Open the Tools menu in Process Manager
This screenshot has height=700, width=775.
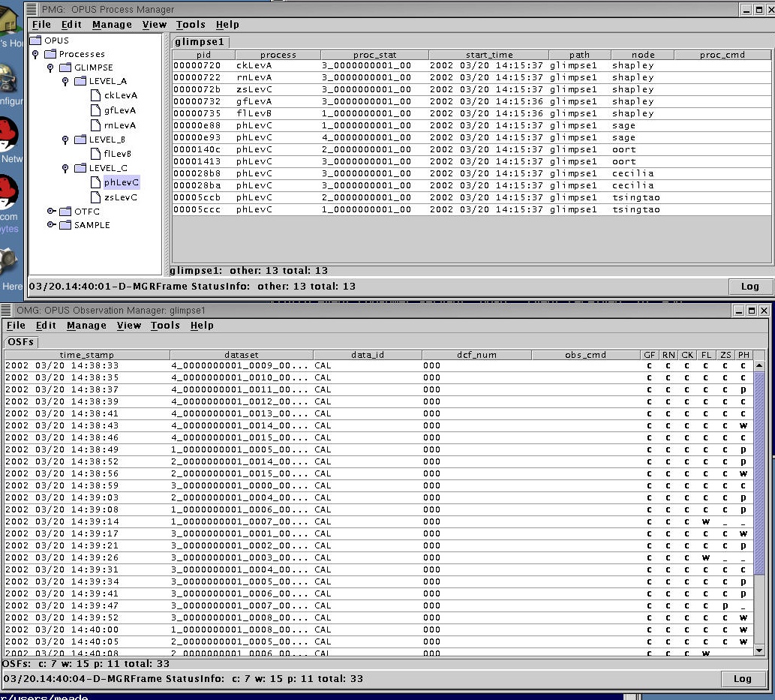(191, 24)
